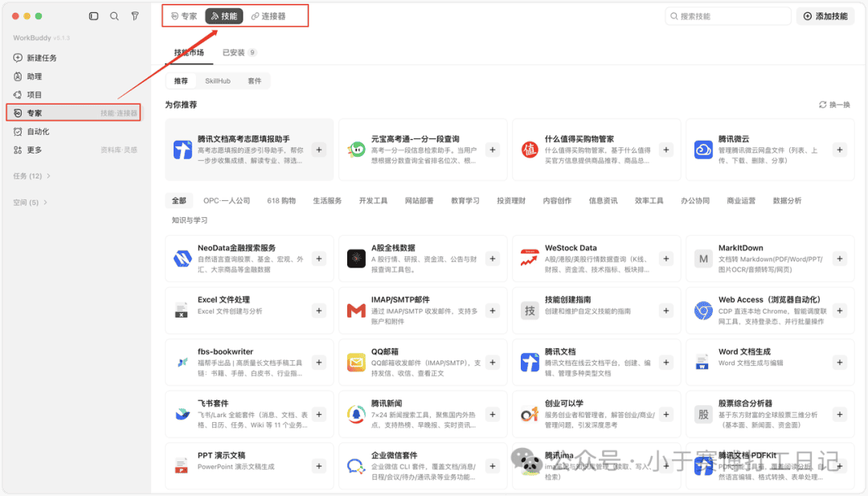Refresh recommendations with 换一换
Image resolution: width=868 pixels, height=496 pixels.
[834, 105]
